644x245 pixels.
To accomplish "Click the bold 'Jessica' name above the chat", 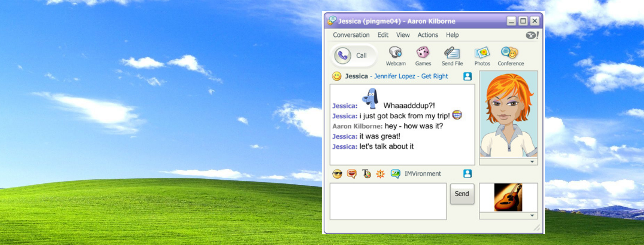I will click(x=356, y=76).
